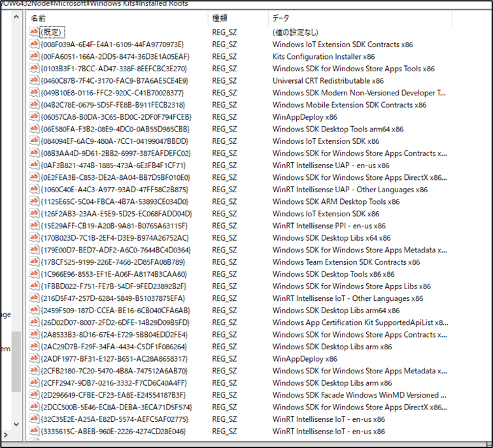The image size is (493, 448).
Task: Click the icon beside {0103B3F1-7BCC-AD47-338F-8EEFCBC3E270}
Action: tap(34, 68)
